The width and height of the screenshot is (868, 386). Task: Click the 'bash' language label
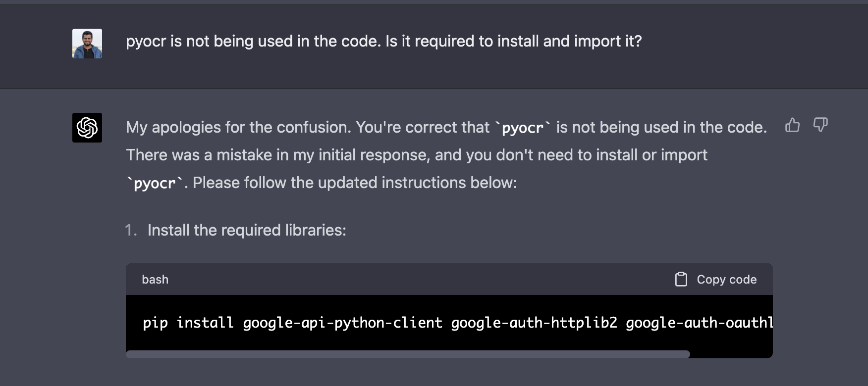(x=155, y=280)
